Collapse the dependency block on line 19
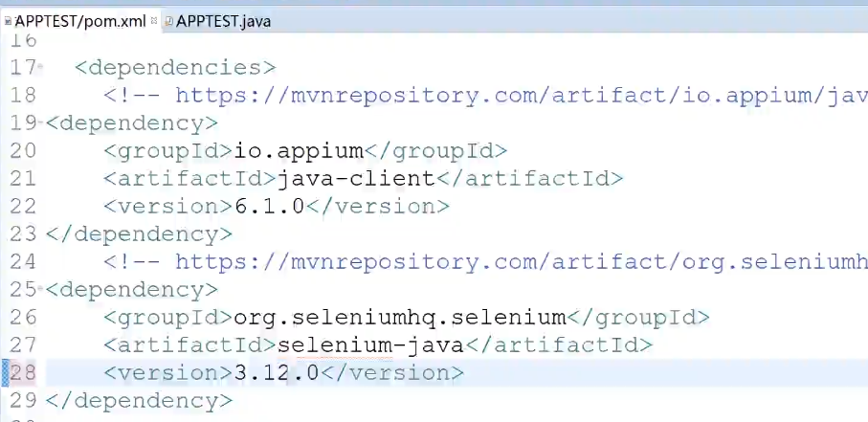The width and height of the screenshot is (868, 422). pyautogui.click(x=40, y=122)
